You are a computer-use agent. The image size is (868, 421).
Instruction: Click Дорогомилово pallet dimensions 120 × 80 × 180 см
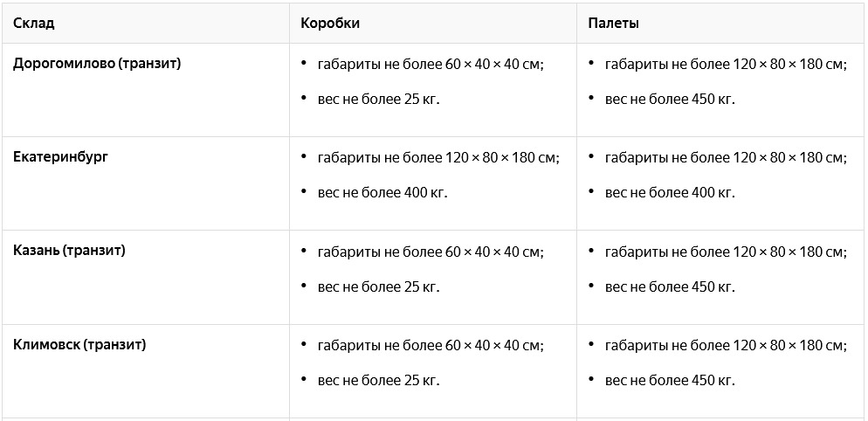726,65
